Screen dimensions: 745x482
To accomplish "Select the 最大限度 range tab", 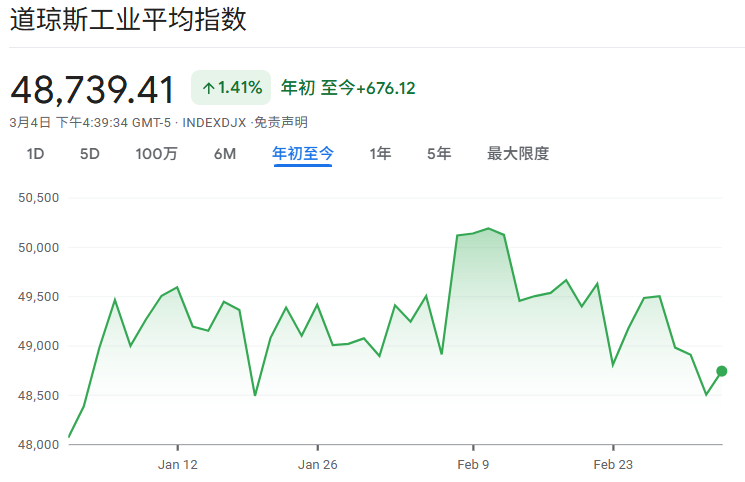I will [x=518, y=154].
